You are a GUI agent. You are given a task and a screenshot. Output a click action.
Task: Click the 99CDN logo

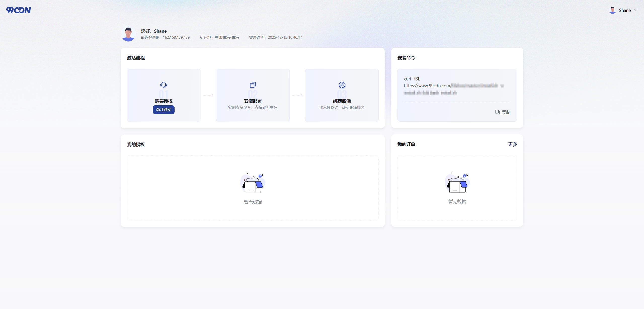pos(18,10)
